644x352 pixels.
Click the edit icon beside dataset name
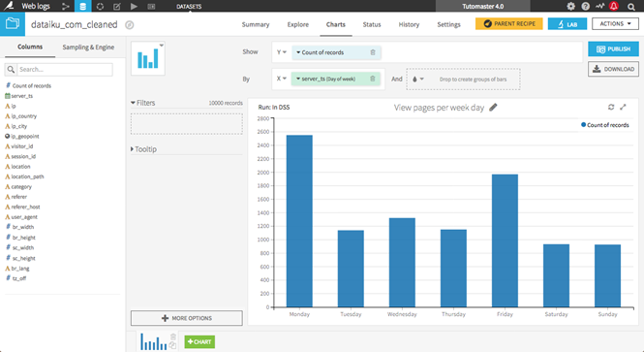130,25
